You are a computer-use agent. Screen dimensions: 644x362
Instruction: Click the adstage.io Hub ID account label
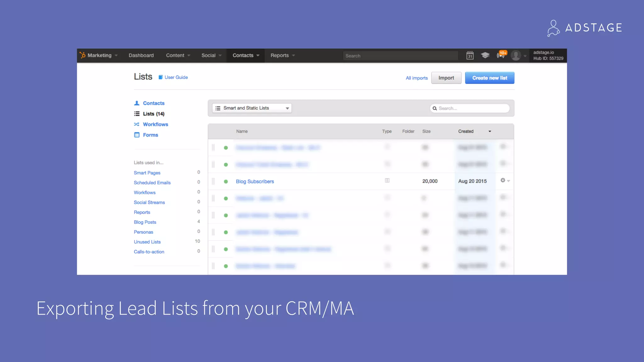(x=548, y=55)
